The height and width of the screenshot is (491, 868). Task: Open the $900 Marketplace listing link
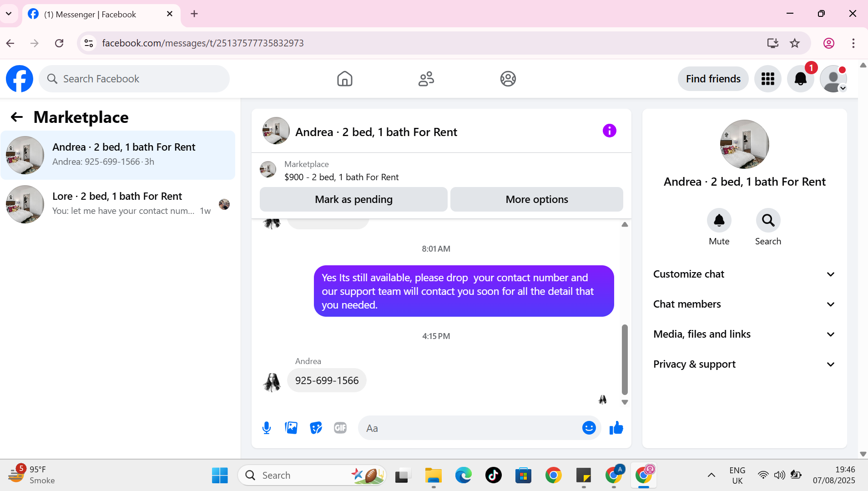pos(341,177)
